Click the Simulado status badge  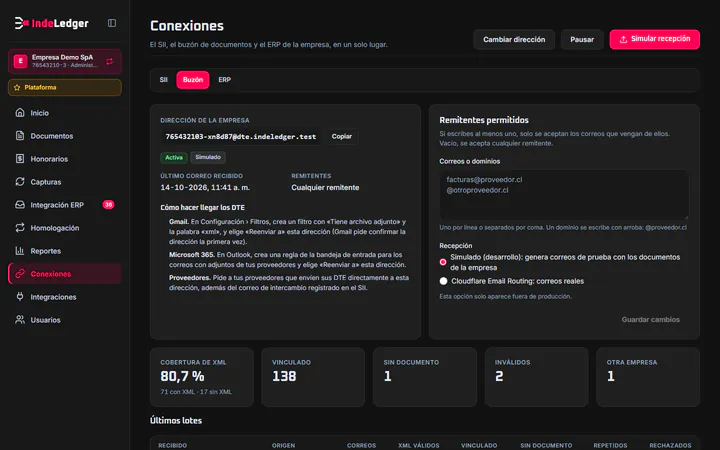click(x=208, y=157)
